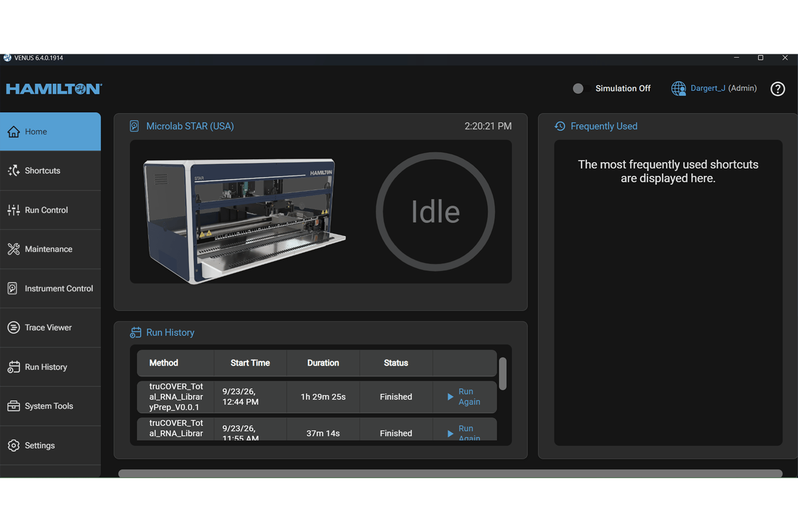
Task: Select Instrument Control in sidebar
Action: point(50,288)
